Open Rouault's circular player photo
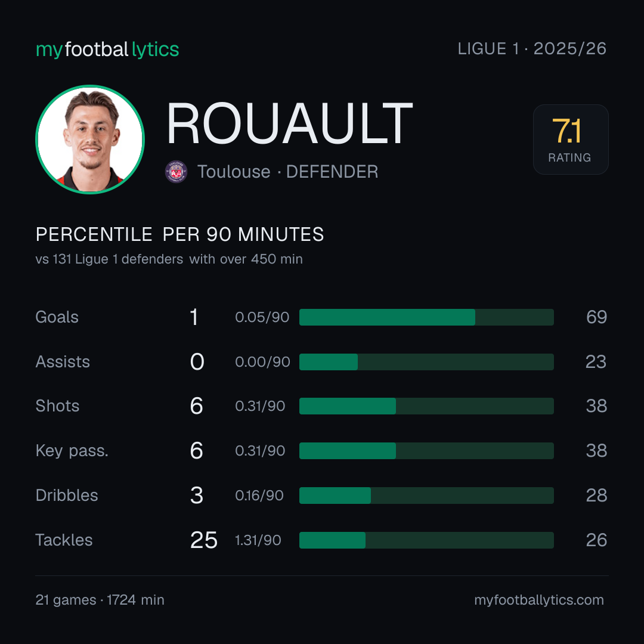 (x=90, y=139)
